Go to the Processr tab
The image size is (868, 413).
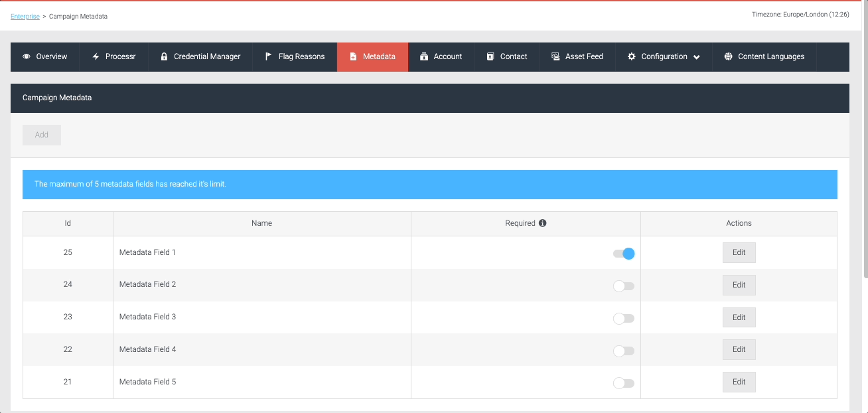coord(114,57)
